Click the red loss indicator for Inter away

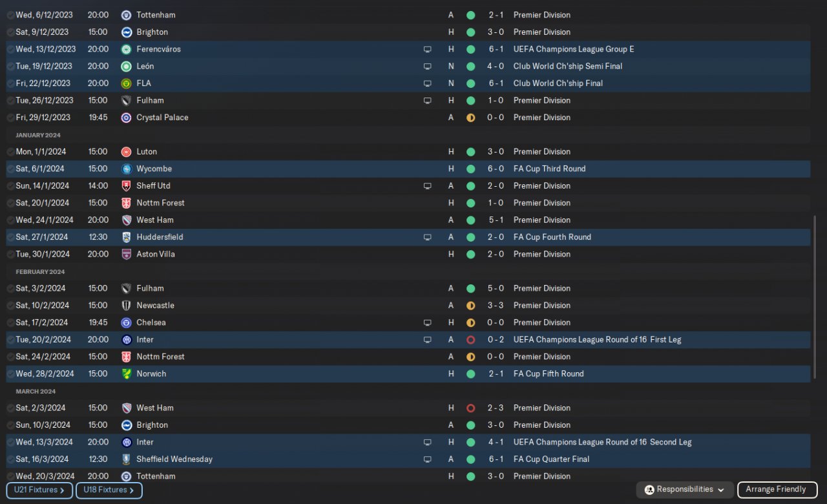point(470,339)
